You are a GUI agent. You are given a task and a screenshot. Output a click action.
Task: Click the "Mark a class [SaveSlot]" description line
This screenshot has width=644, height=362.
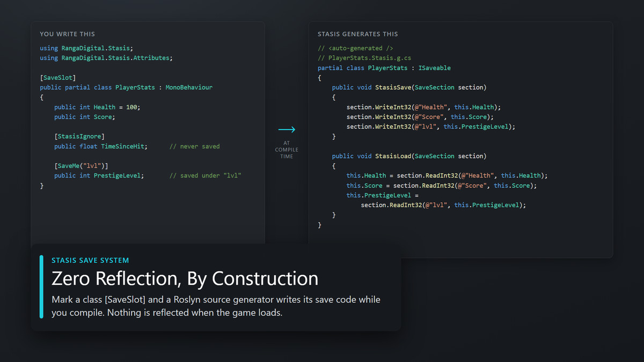click(216, 299)
